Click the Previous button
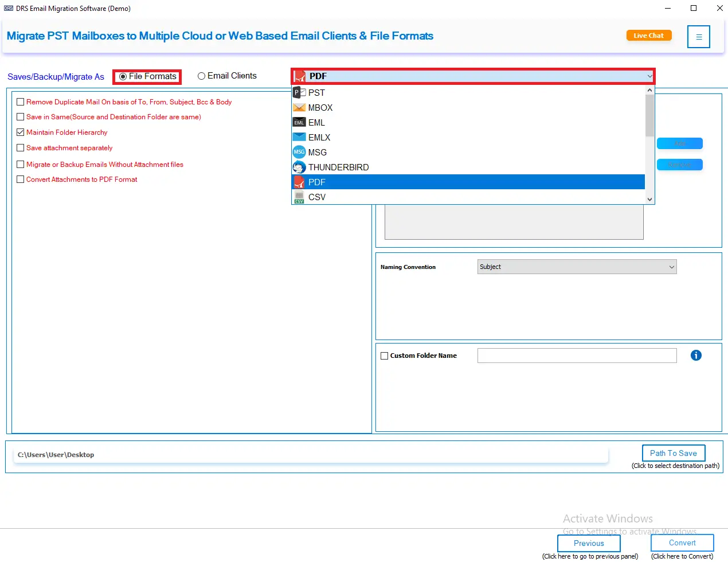The image size is (728, 562). pyautogui.click(x=589, y=543)
